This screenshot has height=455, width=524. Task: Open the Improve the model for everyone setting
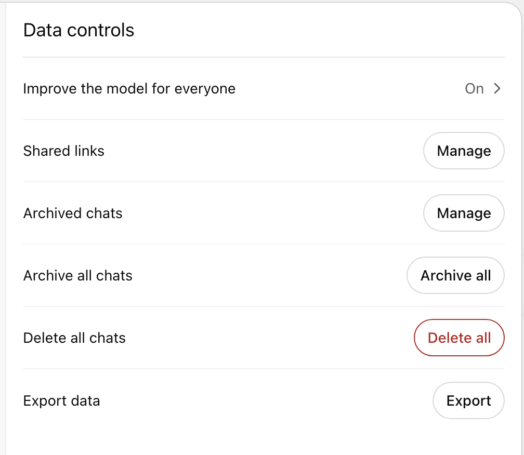(x=264, y=89)
